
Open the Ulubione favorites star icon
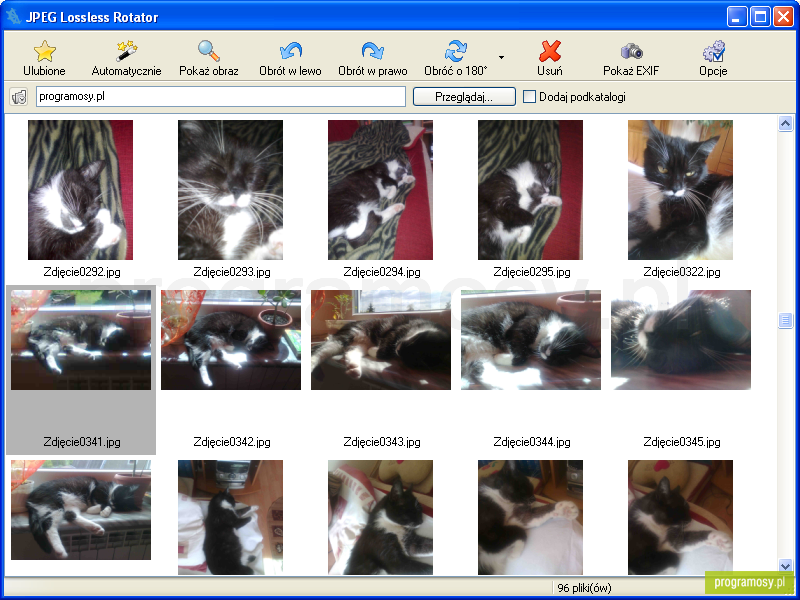point(45,51)
